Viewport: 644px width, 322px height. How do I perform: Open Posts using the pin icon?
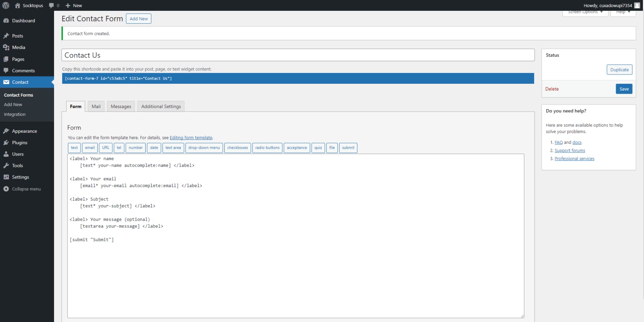coord(7,35)
